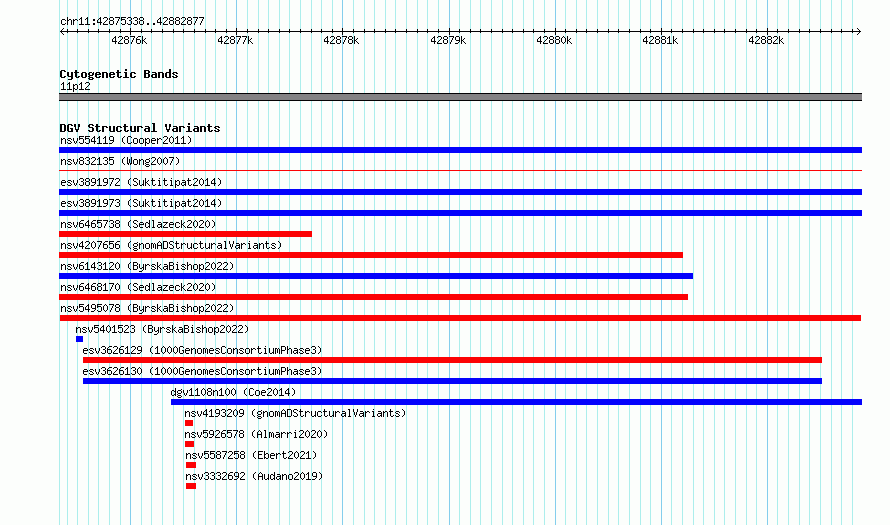Open esv3891973 (Suktitipat2014) label
This screenshot has height=525, width=890.
141,203
